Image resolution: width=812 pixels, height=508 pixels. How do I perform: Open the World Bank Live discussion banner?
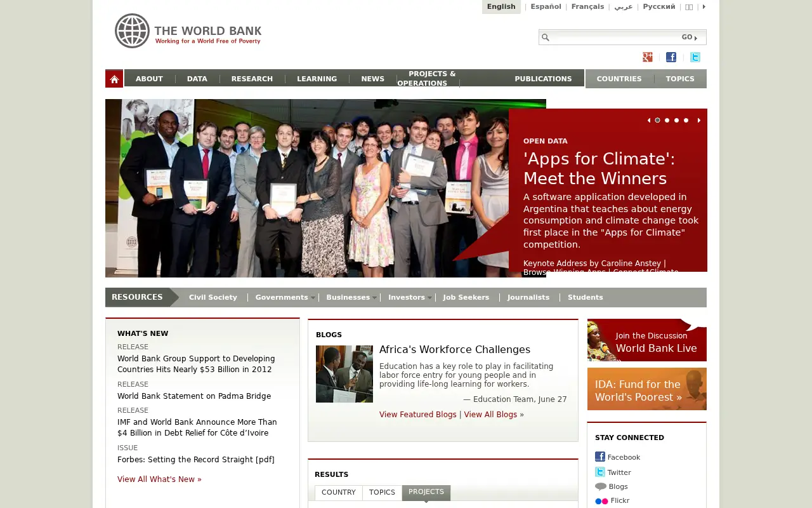point(647,340)
